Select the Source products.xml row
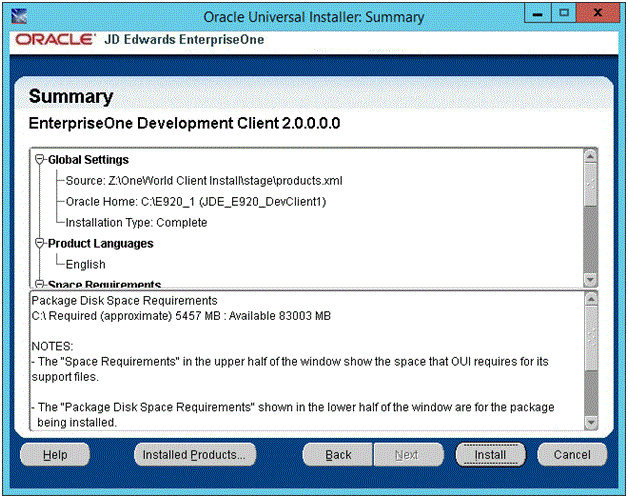Screen dimensions: 628x498 pyautogui.click(x=204, y=181)
